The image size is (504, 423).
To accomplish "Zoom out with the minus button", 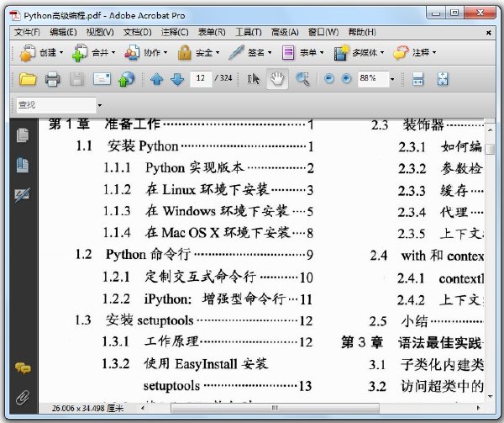I will tap(329, 78).
